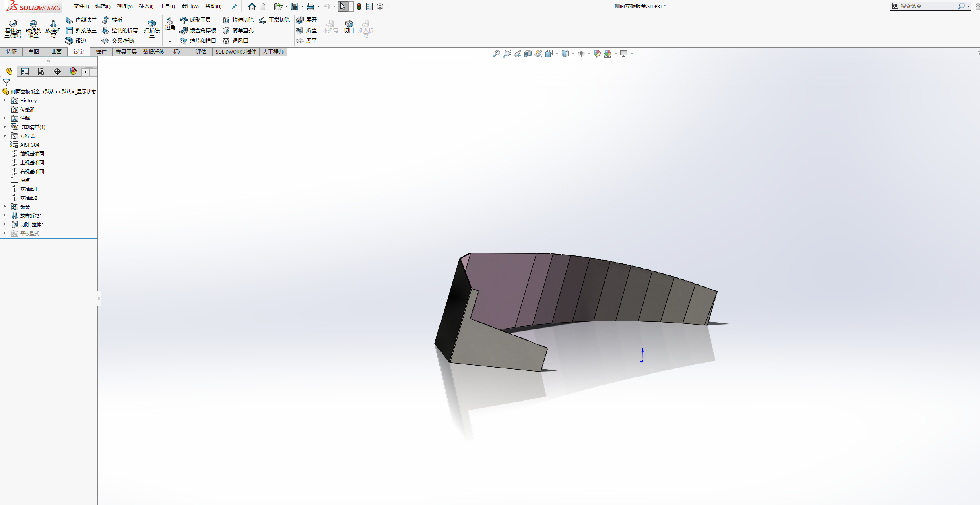This screenshot has width=980, height=505.
Task: Open the Corners (边角) dropdown arrow
Action: click(x=170, y=41)
